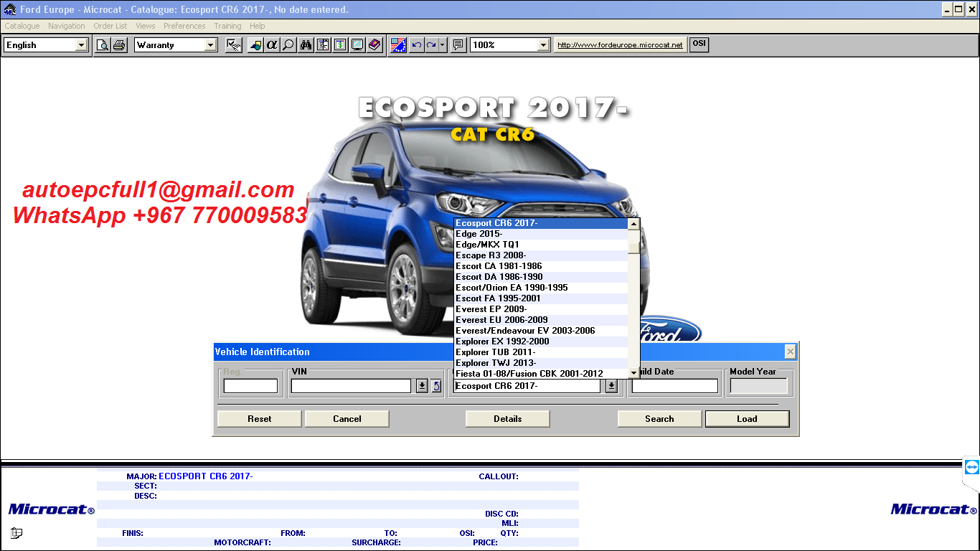The image size is (980, 551).
Task: Click the refresh icon beside VIN field
Action: click(x=436, y=386)
